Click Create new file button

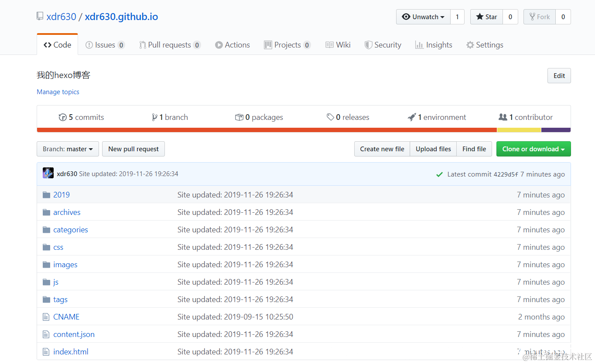[382, 149]
